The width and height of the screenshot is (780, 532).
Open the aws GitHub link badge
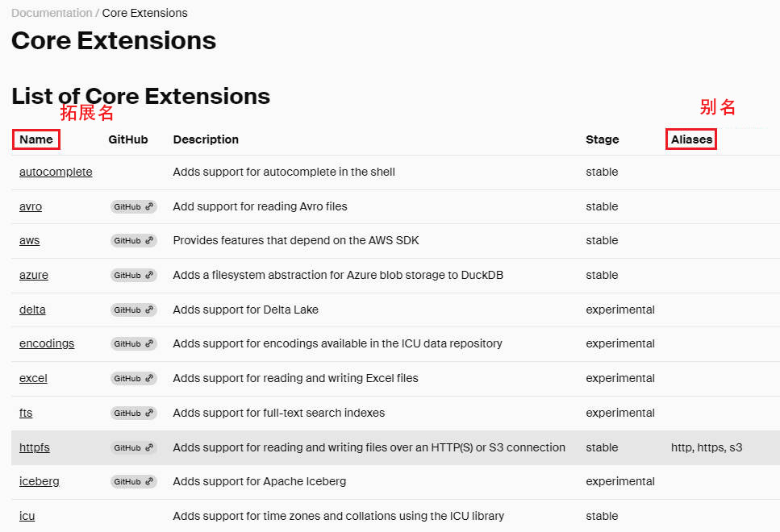pos(134,241)
